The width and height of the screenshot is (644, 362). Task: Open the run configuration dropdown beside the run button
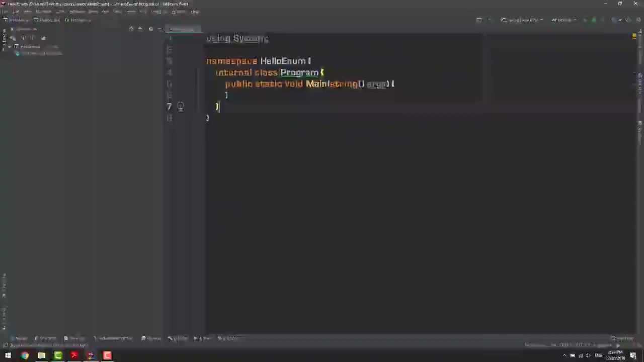tap(564, 20)
